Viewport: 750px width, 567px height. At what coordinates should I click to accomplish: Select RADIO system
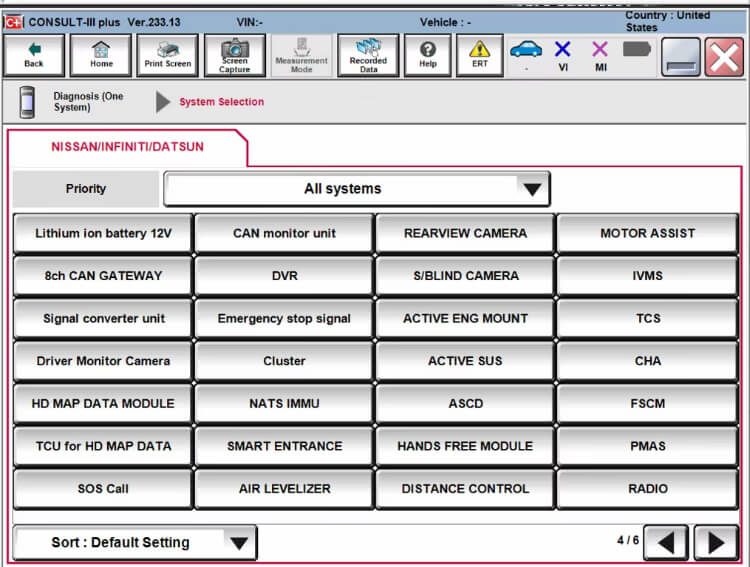pyautogui.click(x=647, y=489)
